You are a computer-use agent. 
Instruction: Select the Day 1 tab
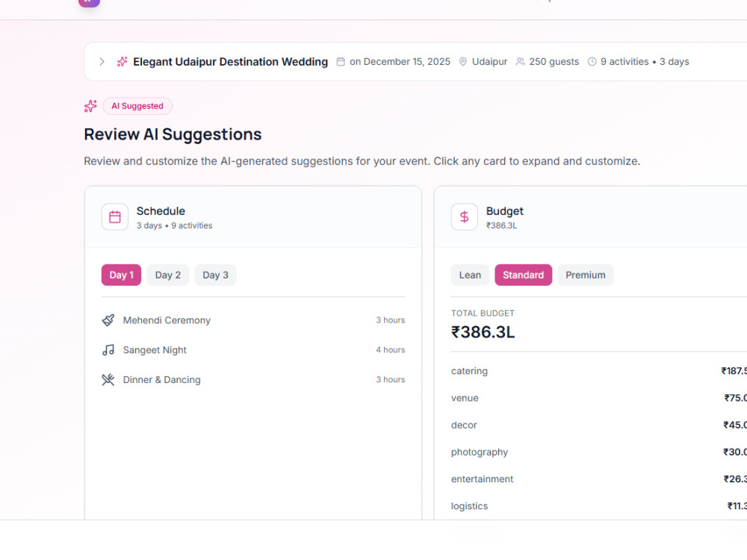(x=121, y=276)
